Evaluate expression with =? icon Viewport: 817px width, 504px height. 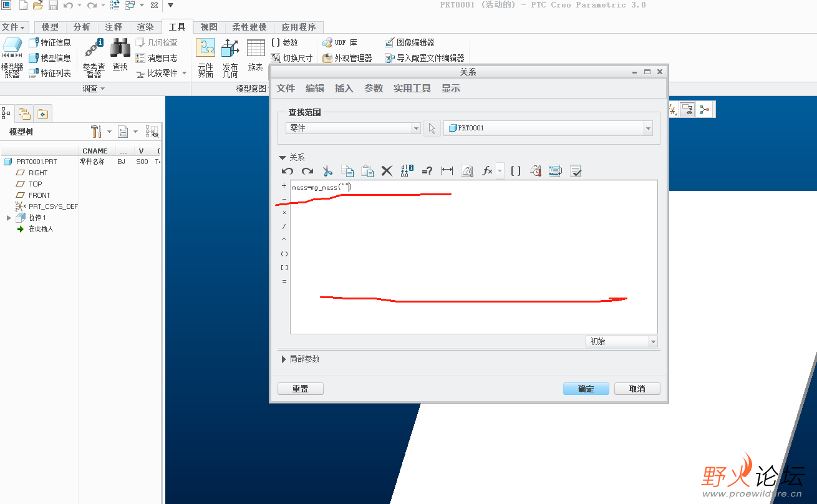click(427, 171)
